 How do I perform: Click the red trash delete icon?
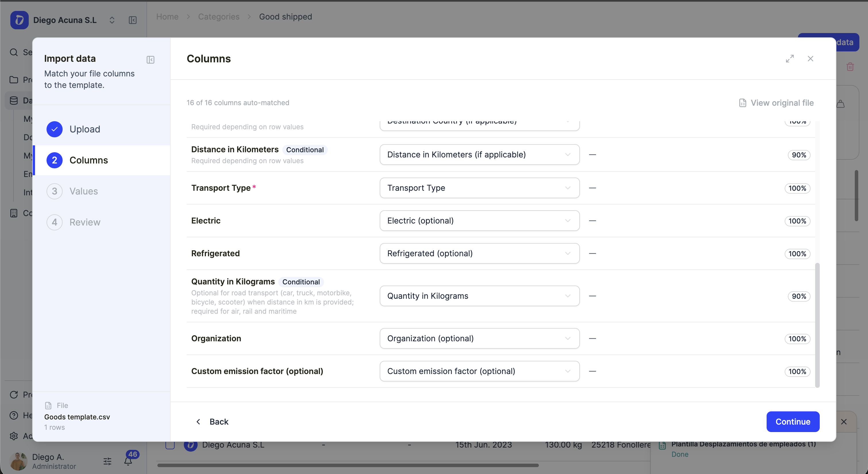(850, 67)
